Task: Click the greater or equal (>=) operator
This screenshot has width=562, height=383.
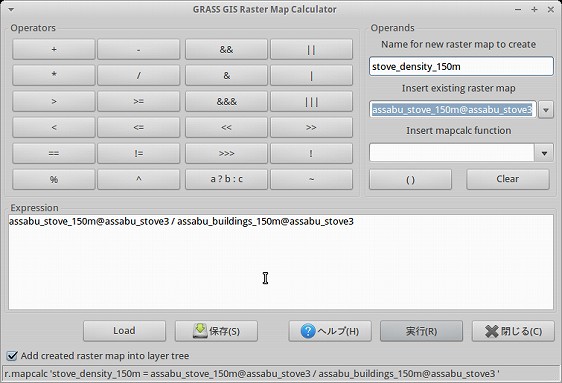Action: tap(139, 101)
